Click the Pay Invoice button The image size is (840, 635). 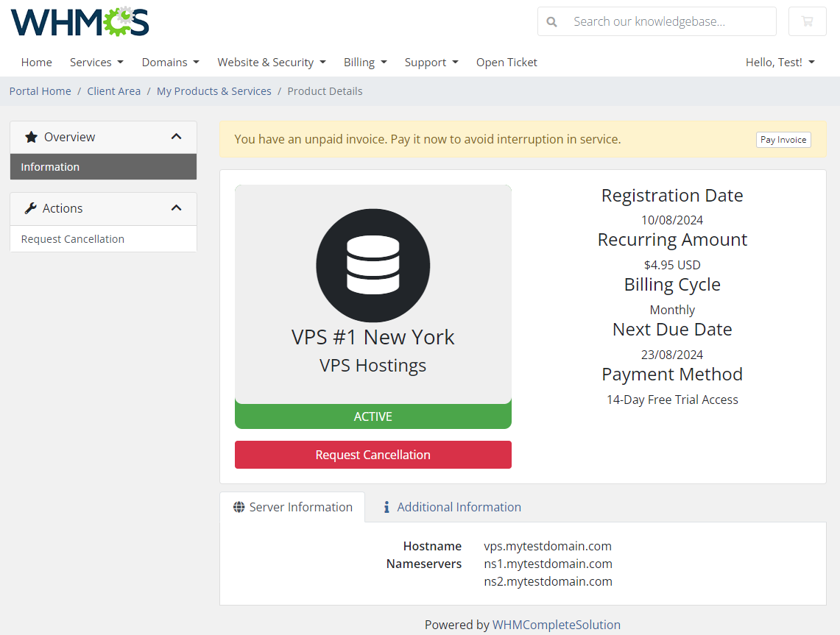pos(783,139)
